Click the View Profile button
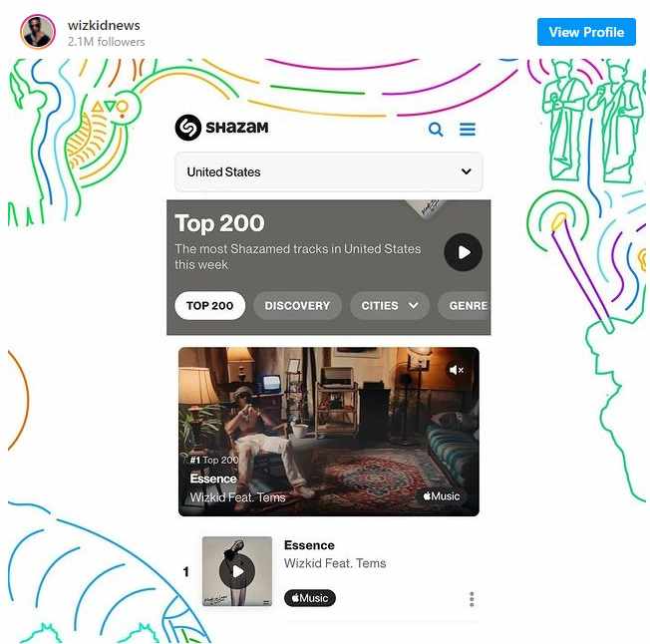This screenshot has height=644, width=650. click(586, 32)
